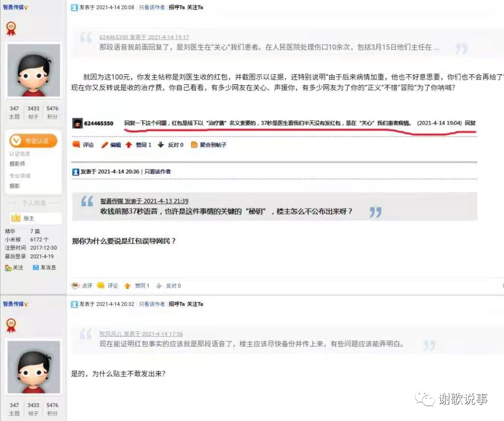504x421 pixels.
Task: Click the 发消息 envelope icon in sidebar
Action: point(36,267)
